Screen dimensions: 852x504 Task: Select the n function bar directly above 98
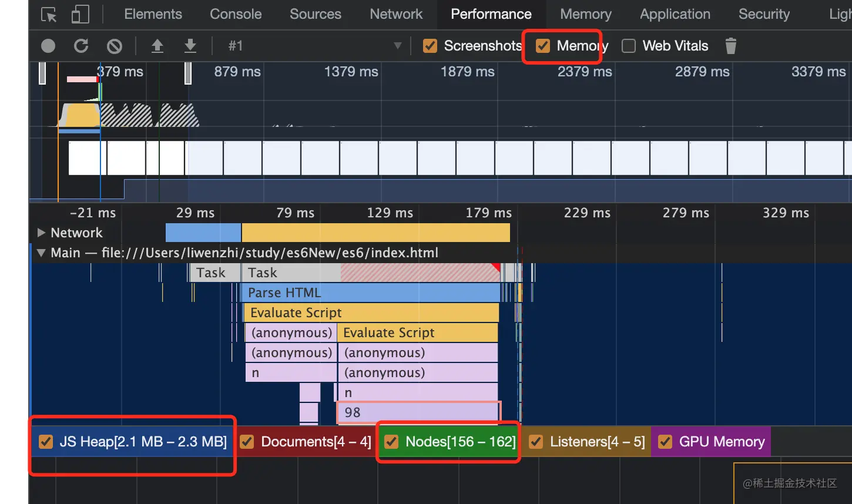tap(418, 392)
